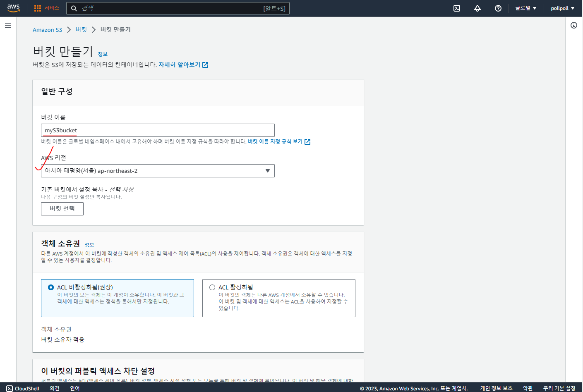Open 개인 정보 보호 footer link

[496, 388]
